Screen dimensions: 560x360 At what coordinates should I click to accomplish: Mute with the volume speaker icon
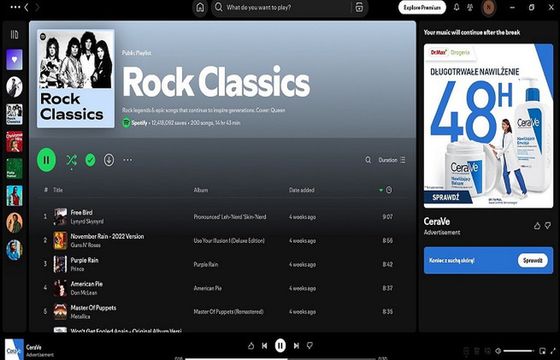click(x=498, y=351)
